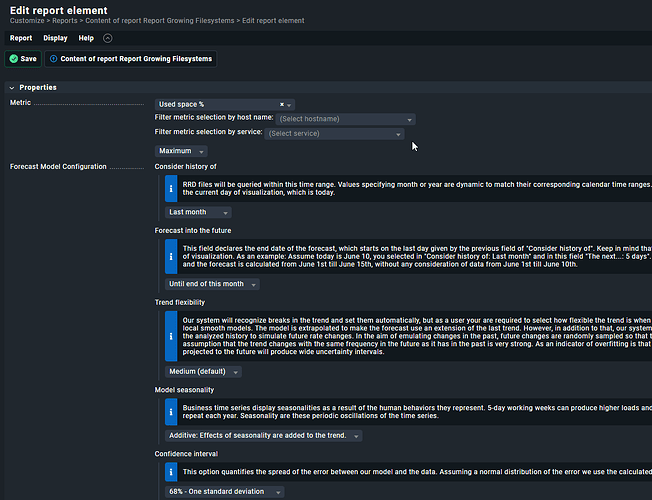The image size is (652, 500).
Task: Click the Trend flexibility info icon
Action: [x=171, y=335]
